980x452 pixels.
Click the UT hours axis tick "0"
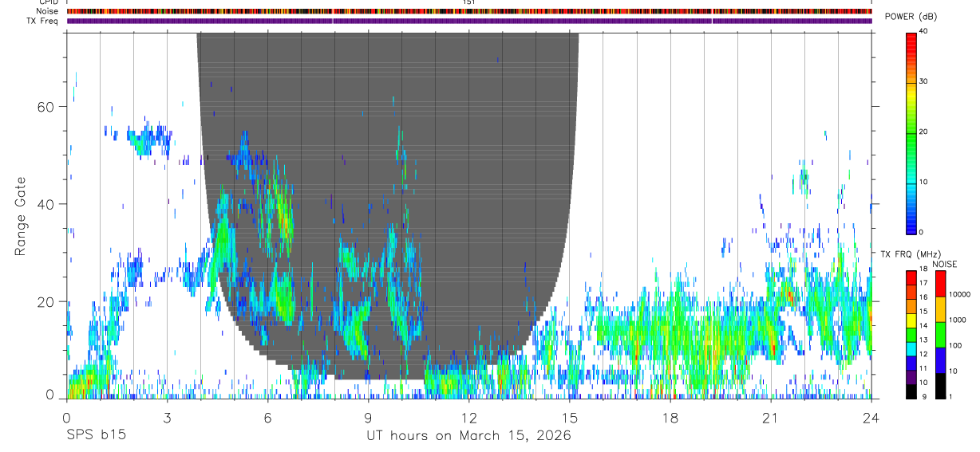pyautogui.click(x=66, y=417)
